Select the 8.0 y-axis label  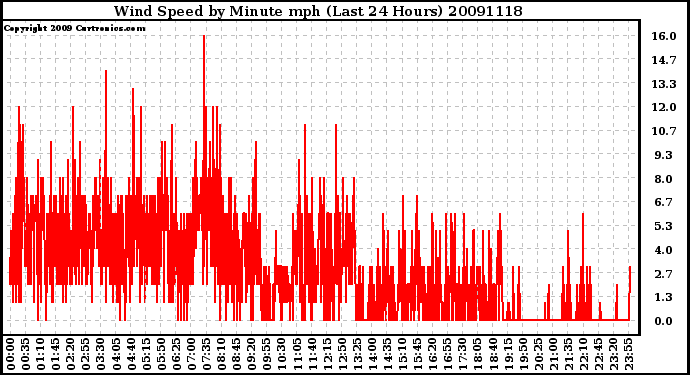point(664,179)
